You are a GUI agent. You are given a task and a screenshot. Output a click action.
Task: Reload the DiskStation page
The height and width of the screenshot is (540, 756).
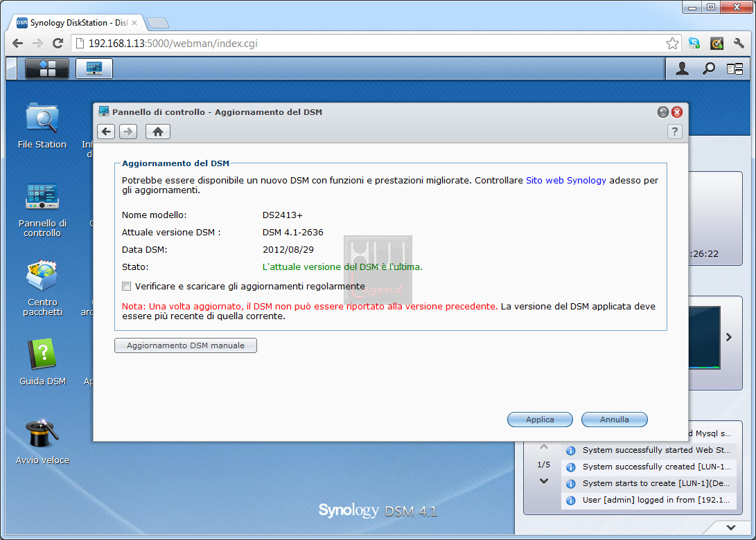pyautogui.click(x=58, y=44)
